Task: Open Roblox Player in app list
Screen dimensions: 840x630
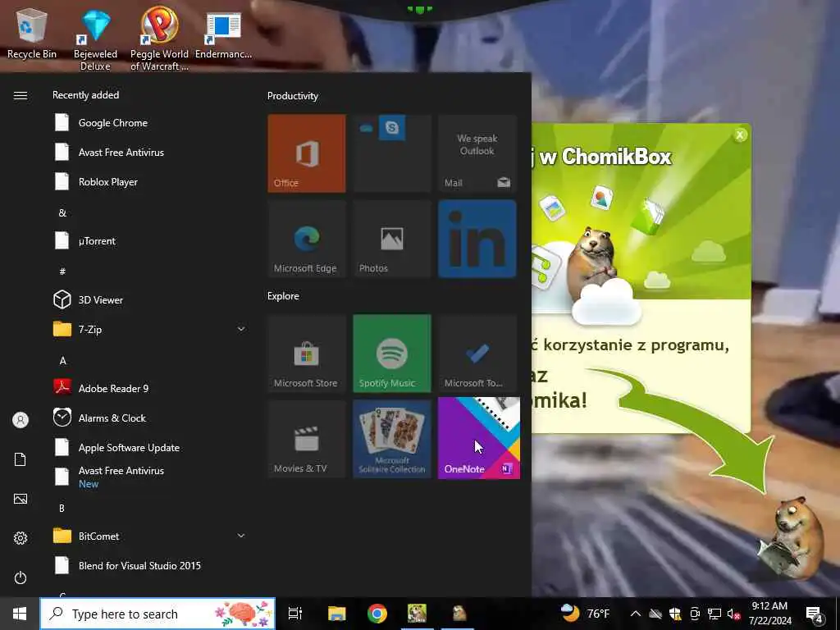Action: (149, 181)
